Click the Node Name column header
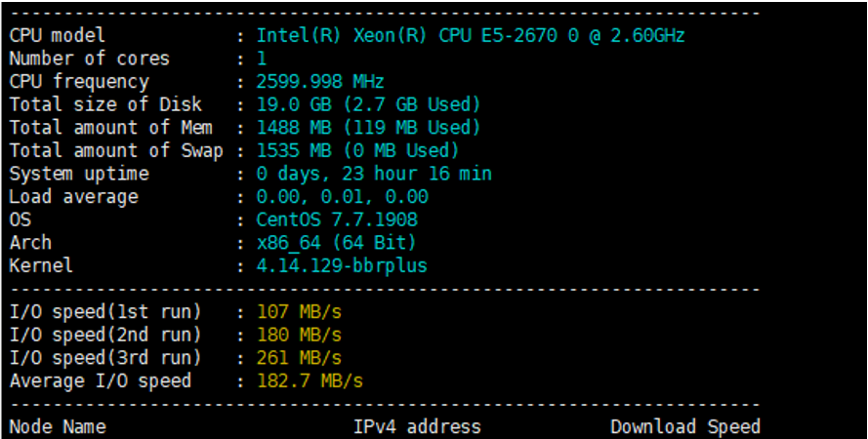 coord(58,427)
